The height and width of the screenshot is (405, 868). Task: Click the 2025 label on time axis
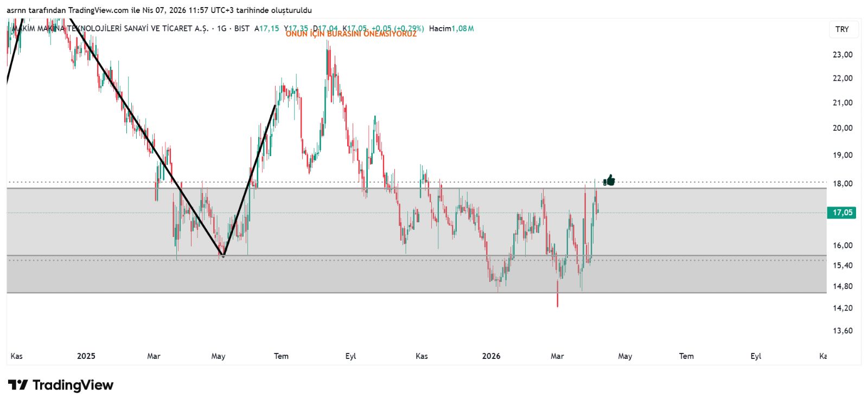86,356
